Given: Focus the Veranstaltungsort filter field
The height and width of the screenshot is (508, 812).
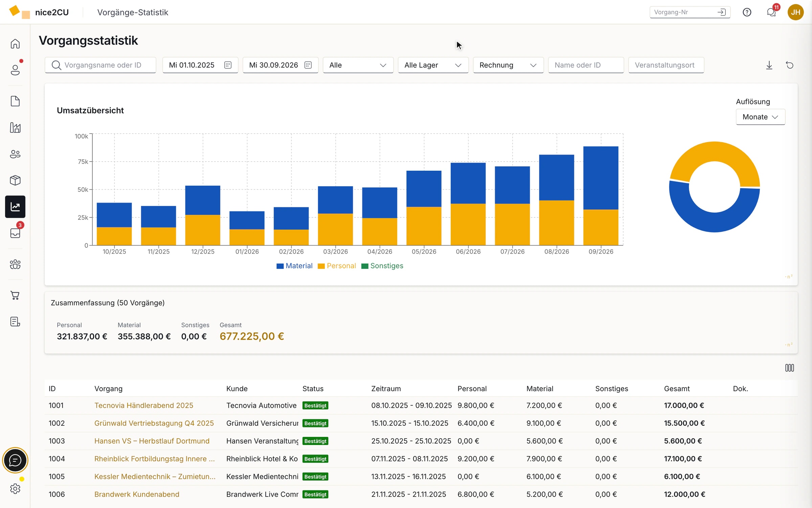Looking at the screenshot, I should [x=666, y=65].
